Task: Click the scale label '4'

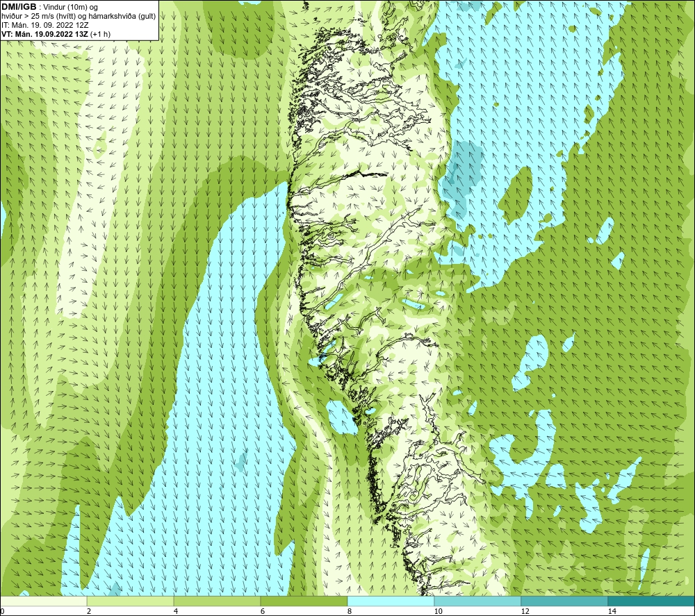Action: (x=176, y=611)
